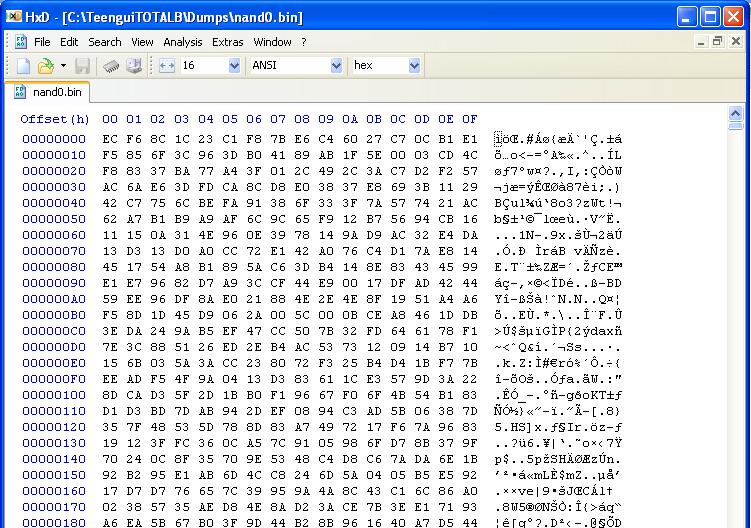This screenshot has width=751, height=528.
Task: Click byte 45 at start of row 00000080
Action: [x=110, y=267]
